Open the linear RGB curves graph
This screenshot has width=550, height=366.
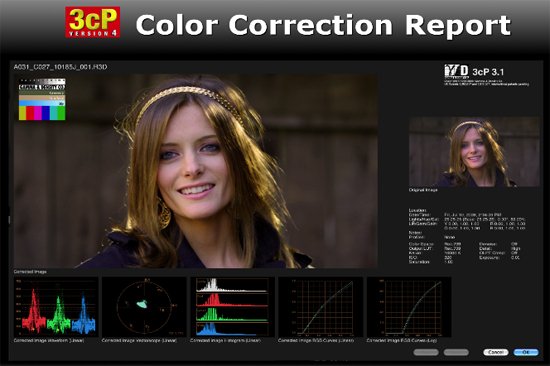321,307
